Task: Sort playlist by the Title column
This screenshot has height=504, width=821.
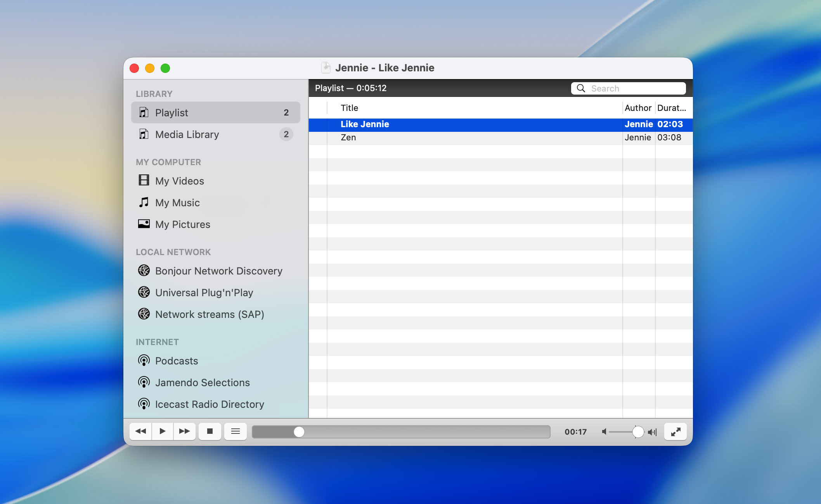Action: pos(349,108)
